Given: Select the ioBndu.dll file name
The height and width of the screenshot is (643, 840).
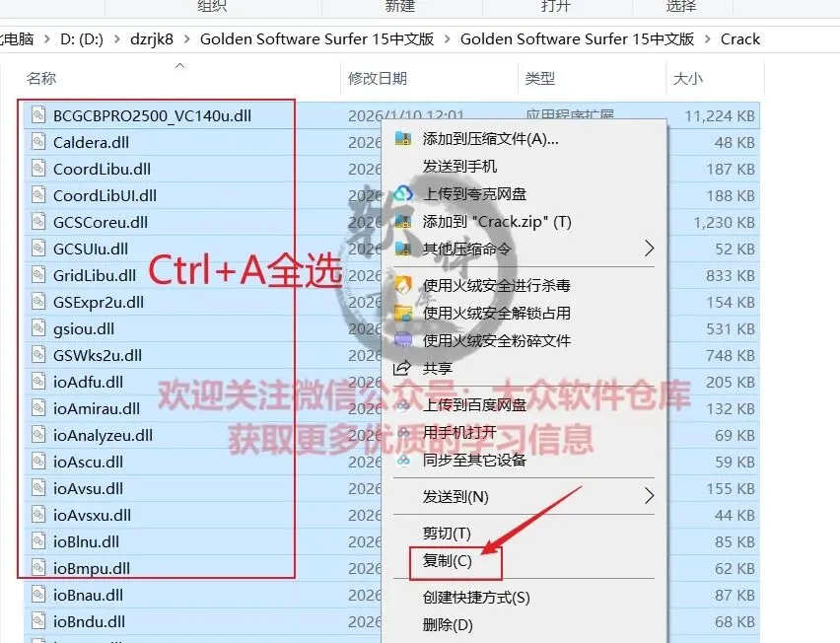Looking at the screenshot, I should coord(89,621).
